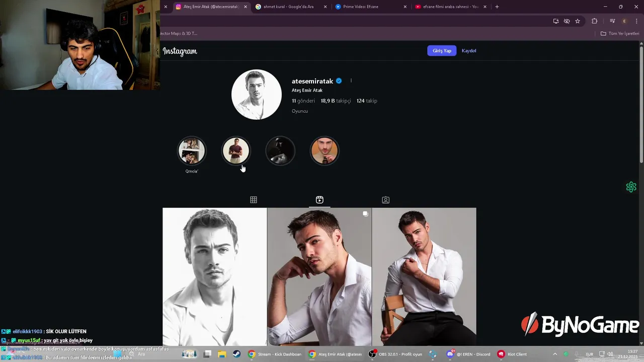The width and height of the screenshot is (644, 362).
Task: Click the Vector Maps & 3D bookmark
Action: [x=179, y=34]
